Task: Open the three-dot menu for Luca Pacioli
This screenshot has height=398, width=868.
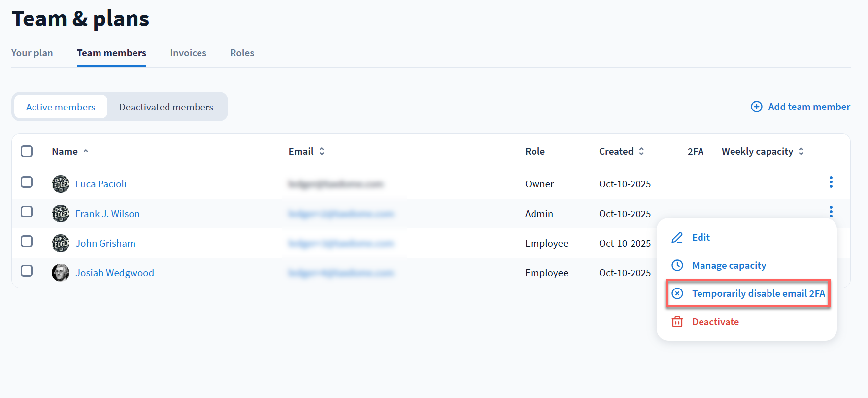Action: [831, 182]
